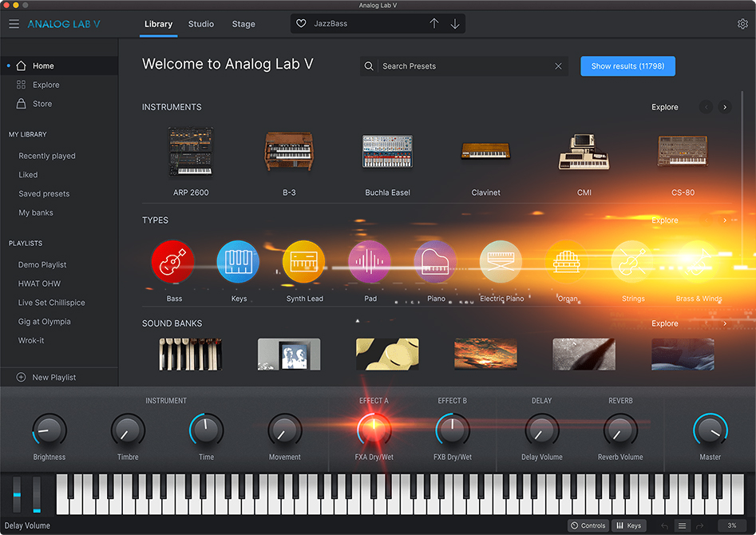This screenshot has width=756, height=535.
Task: Pick the Pad type icon
Action: [370, 262]
